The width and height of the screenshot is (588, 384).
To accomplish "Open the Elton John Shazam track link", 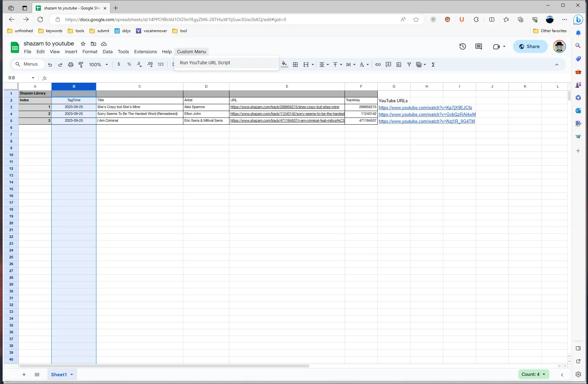I will tap(287, 114).
